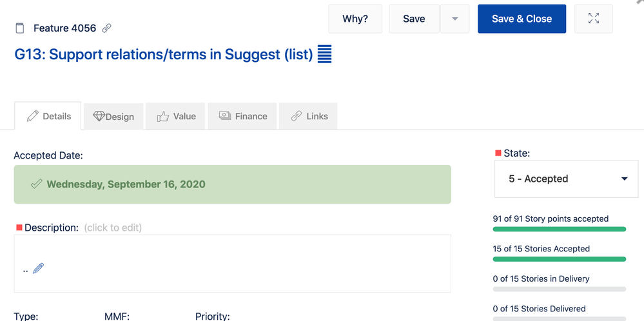This screenshot has height=321, width=644.
Task: Copy link via chain icon beside Feature 4056
Action: (x=107, y=28)
